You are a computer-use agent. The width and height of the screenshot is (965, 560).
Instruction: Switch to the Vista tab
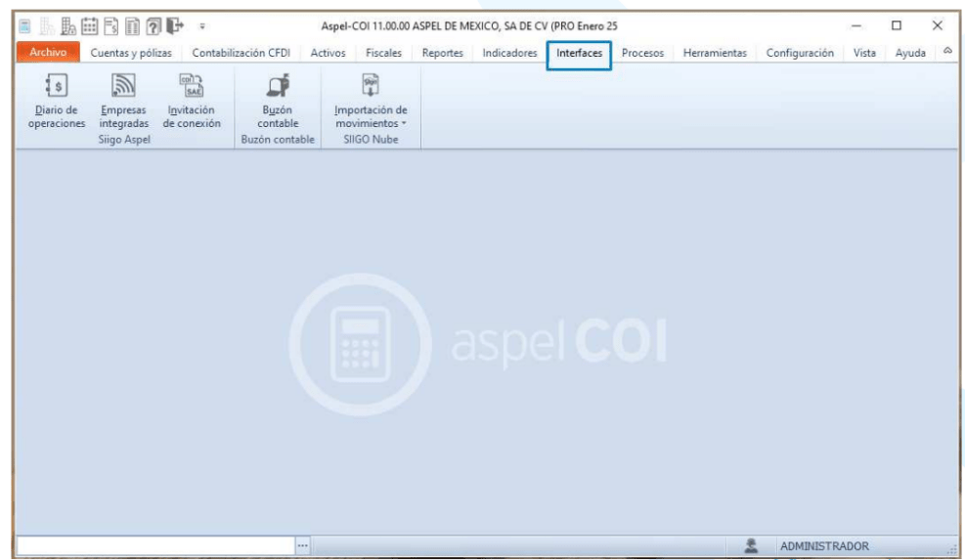point(864,53)
